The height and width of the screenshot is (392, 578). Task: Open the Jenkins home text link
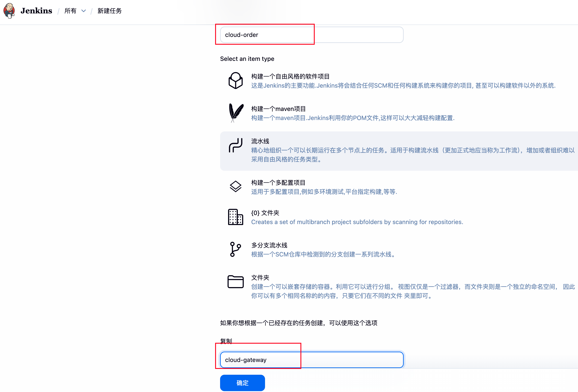36,11
